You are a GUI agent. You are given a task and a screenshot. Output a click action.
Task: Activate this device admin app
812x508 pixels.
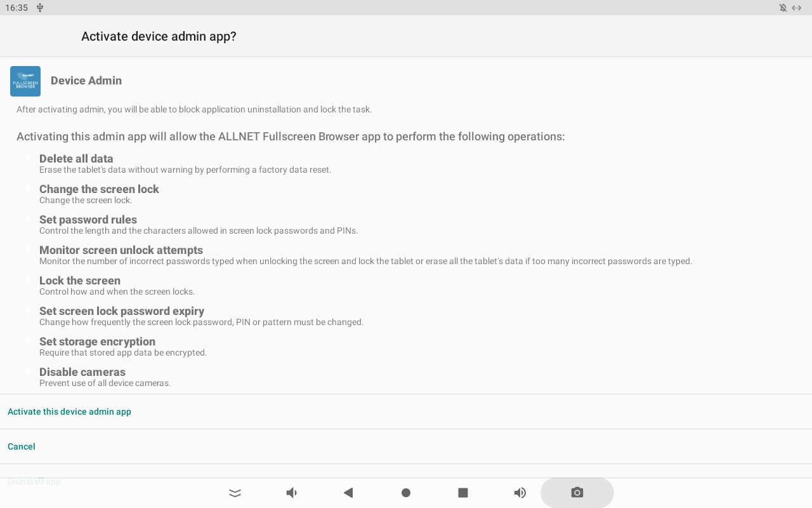click(x=69, y=411)
